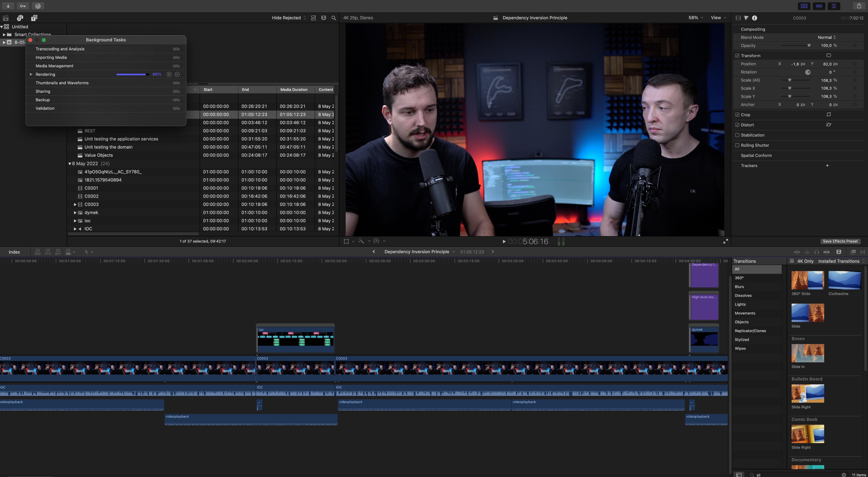Open the Share export icon
868x477 pixels.
(x=859, y=6)
